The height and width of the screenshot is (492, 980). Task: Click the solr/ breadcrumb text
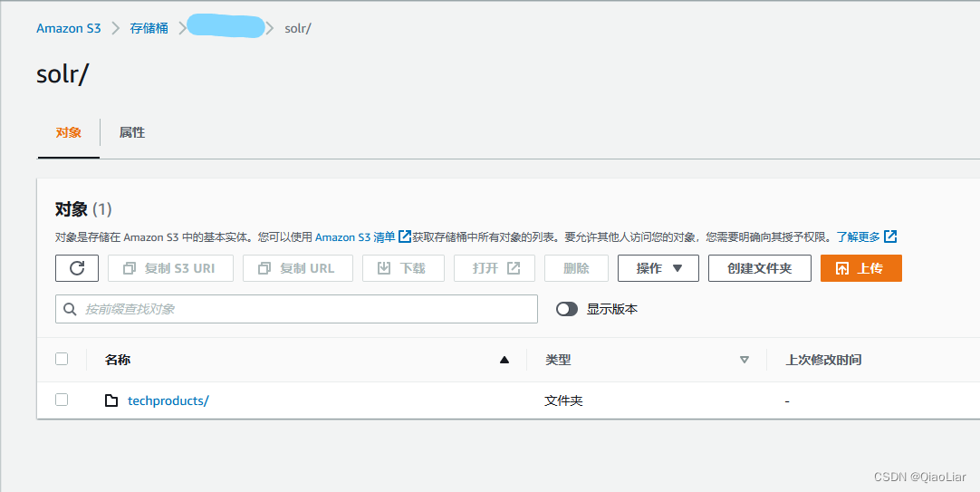point(297,28)
